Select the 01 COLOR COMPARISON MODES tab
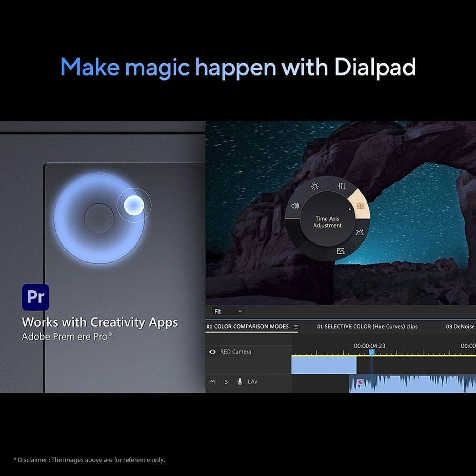The height and width of the screenshot is (476, 476). 248,327
